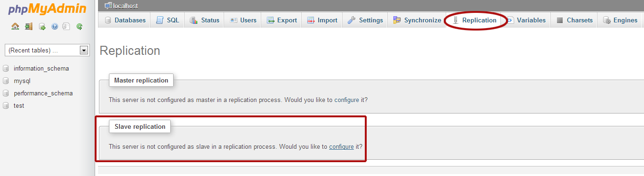Open the Query window icon
Viewport: 644px width, 176px height.
[42, 27]
